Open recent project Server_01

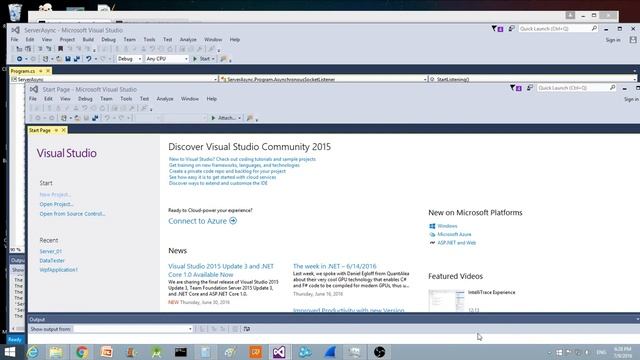click(51, 251)
